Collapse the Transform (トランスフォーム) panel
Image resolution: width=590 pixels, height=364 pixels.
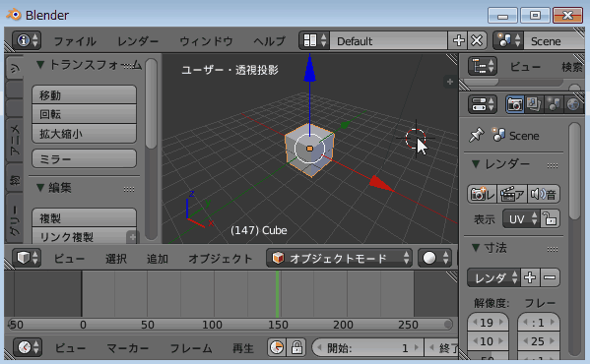click(x=39, y=65)
